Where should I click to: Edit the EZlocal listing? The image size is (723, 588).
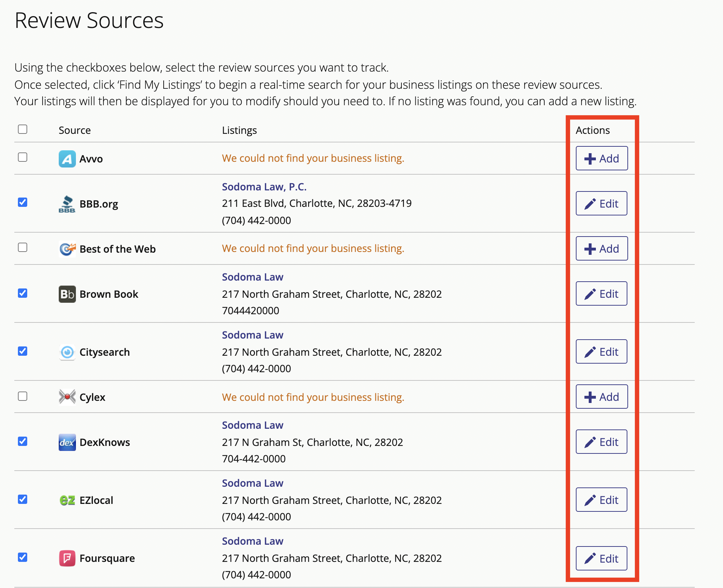(602, 500)
